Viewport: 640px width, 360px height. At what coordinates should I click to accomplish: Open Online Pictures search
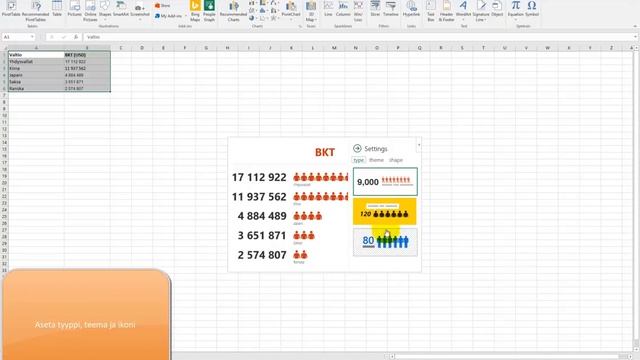pyautogui.click(x=90, y=11)
